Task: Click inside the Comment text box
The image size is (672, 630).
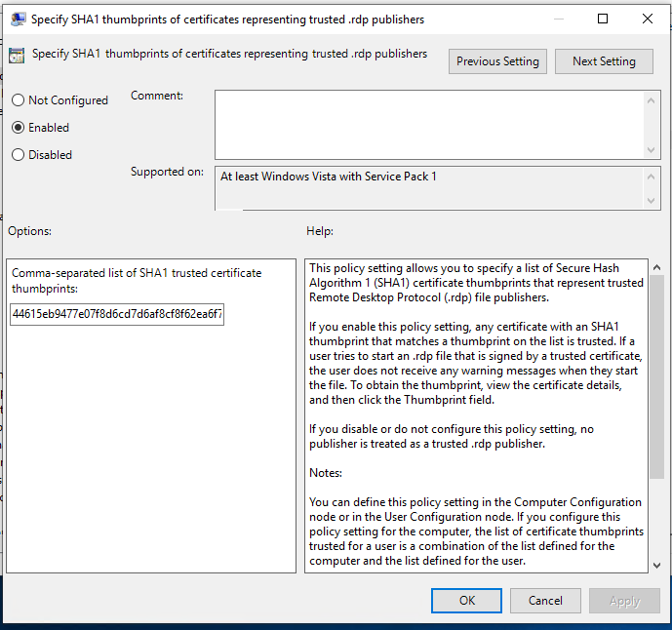Action: pos(429,124)
